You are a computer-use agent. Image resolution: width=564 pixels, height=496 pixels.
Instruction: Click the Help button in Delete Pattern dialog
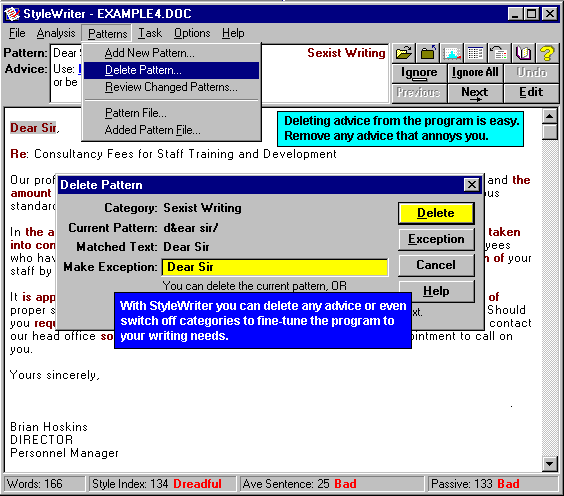pyautogui.click(x=436, y=291)
